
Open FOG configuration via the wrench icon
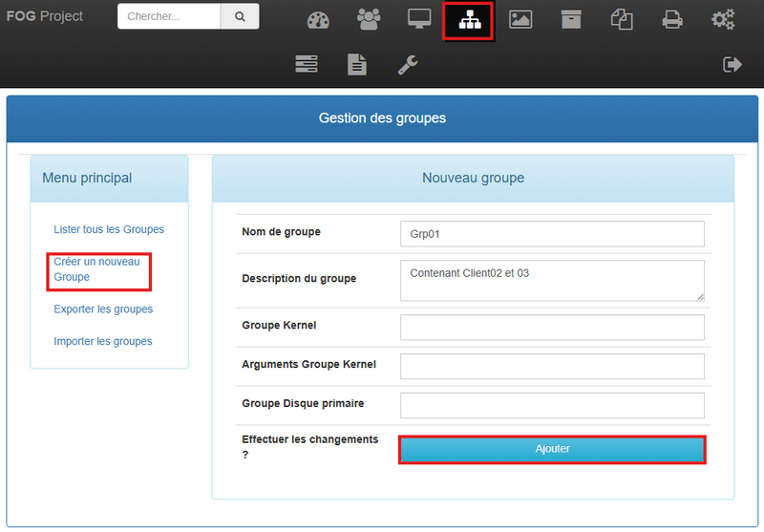[x=408, y=64]
